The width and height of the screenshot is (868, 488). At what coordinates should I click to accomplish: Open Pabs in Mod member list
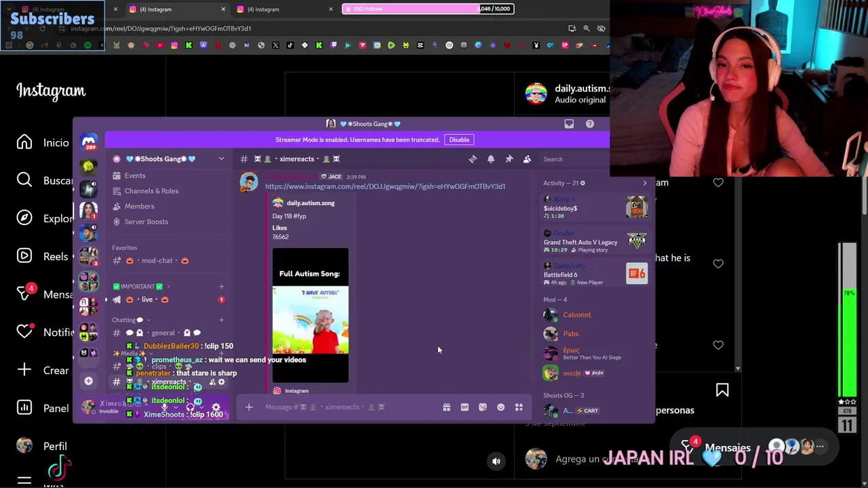pyautogui.click(x=571, y=333)
